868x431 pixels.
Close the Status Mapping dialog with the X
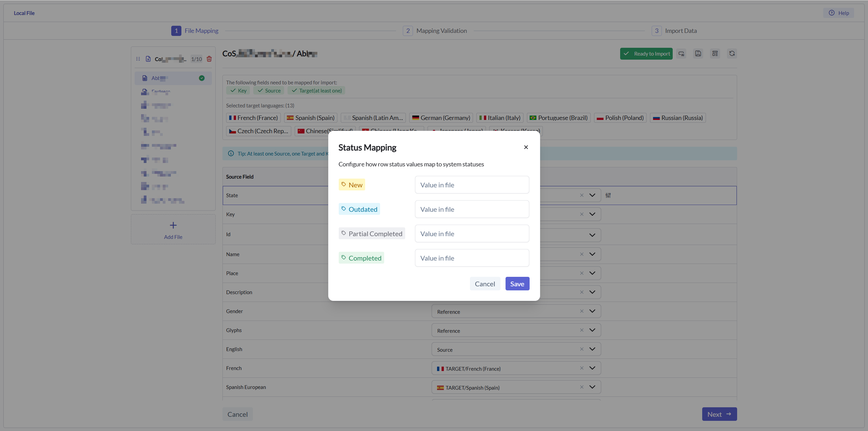(526, 147)
